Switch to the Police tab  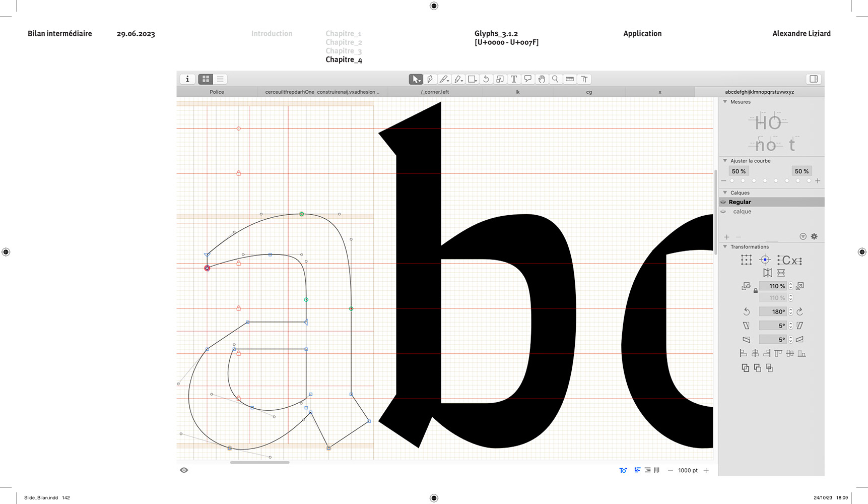[x=217, y=92]
